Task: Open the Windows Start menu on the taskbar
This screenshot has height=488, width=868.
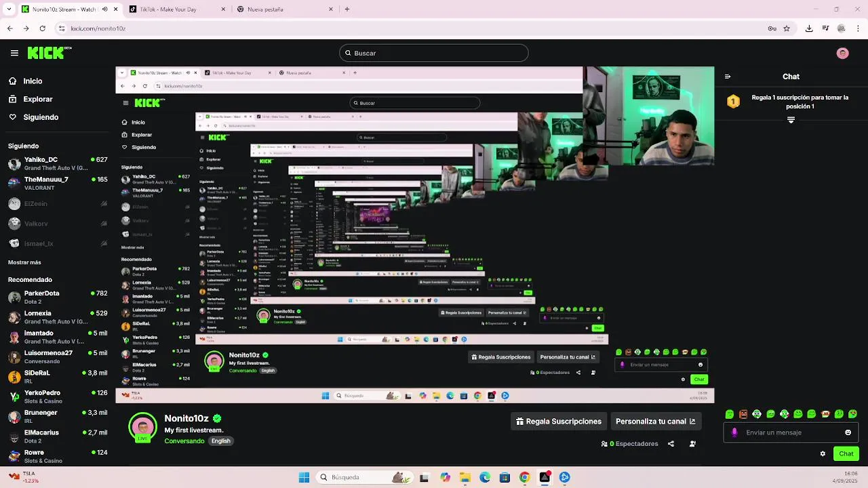Action: click(x=304, y=477)
